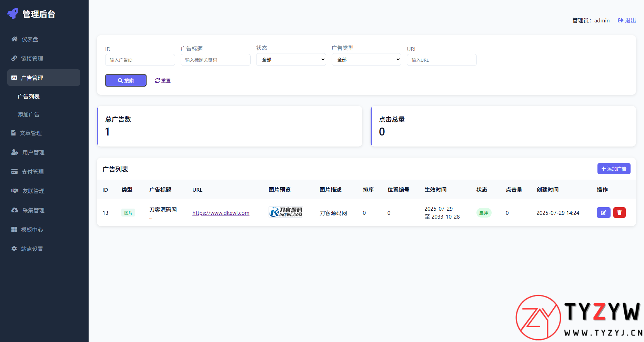Image resolution: width=644 pixels, height=342 pixels.
Task: Click the user management people icon
Action: tap(15, 152)
